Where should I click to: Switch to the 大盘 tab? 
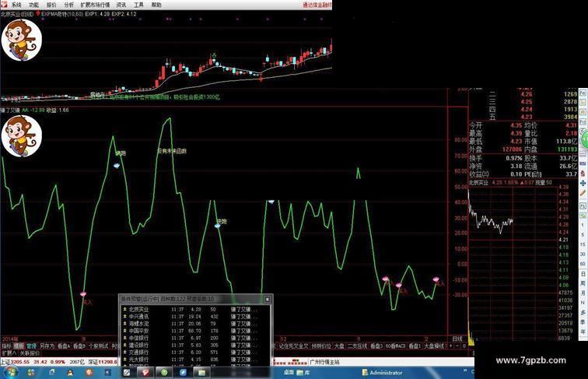click(x=339, y=346)
